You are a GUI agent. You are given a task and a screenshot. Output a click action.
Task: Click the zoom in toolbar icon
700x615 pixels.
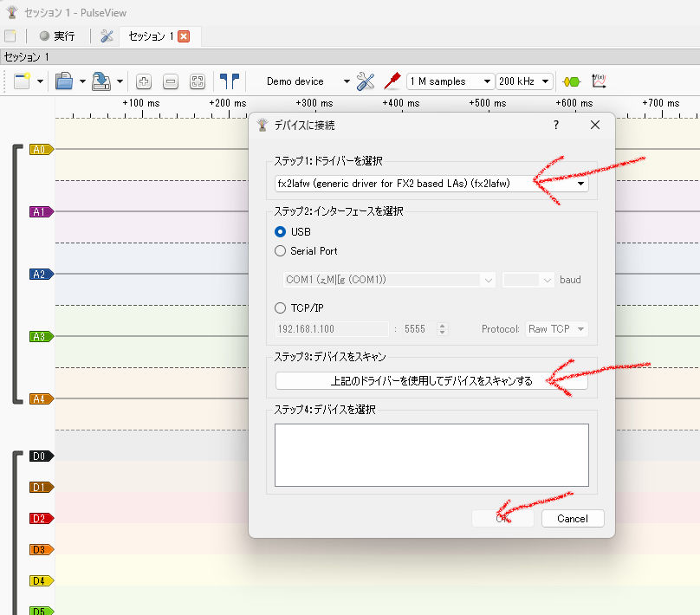point(145,81)
